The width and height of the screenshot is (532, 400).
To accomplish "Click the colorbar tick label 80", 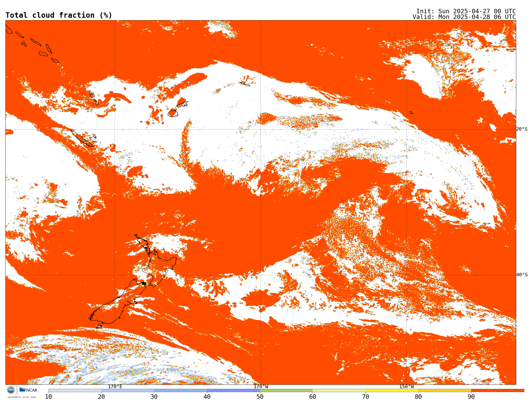I will (418, 397).
